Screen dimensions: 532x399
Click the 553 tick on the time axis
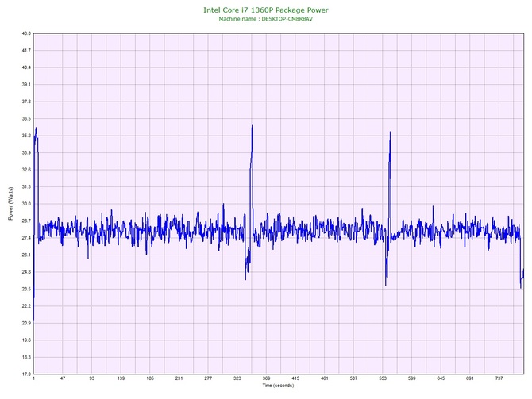383,378
